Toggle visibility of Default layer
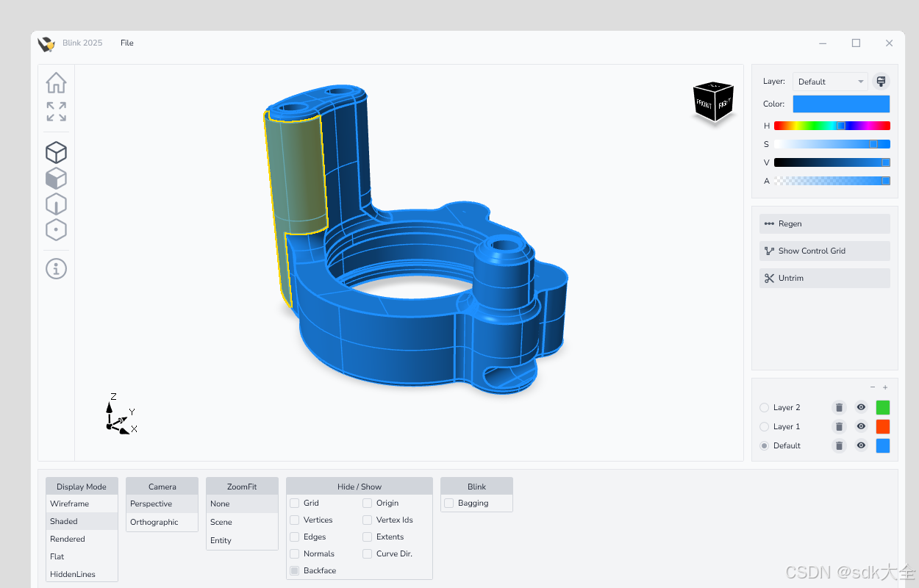Image resolution: width=919 pixels, height=588 pixels. 861,445
